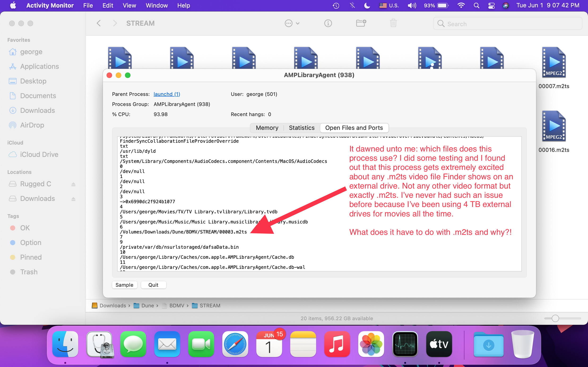Switch to the Memory tab
Viewport: 588px width, 367px height.
tap(267, 128)
